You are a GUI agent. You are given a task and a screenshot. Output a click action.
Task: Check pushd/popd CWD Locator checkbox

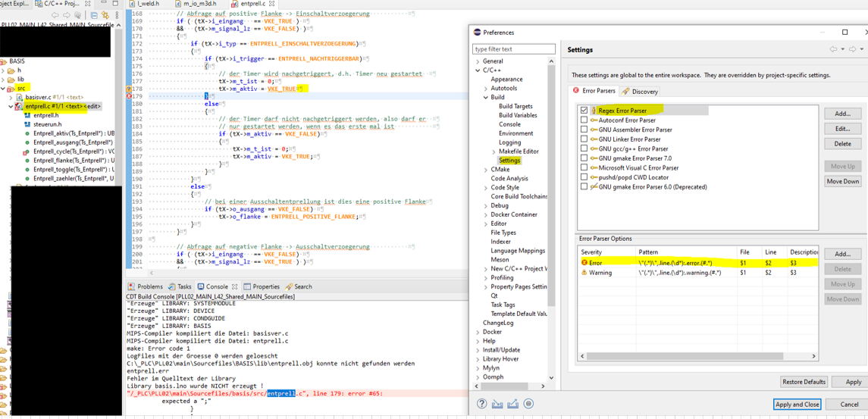click(584, 177)
